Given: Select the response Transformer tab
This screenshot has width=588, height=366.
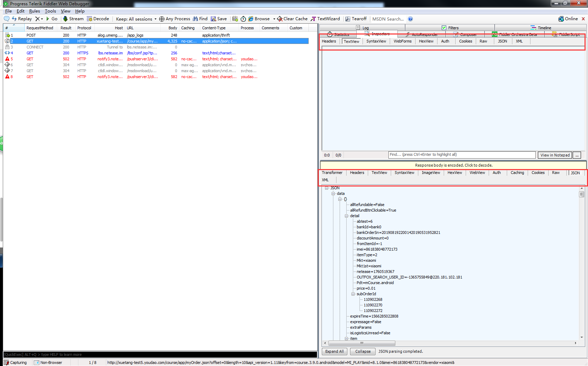Looking at the screenshot, I should (x=332, y=173).
